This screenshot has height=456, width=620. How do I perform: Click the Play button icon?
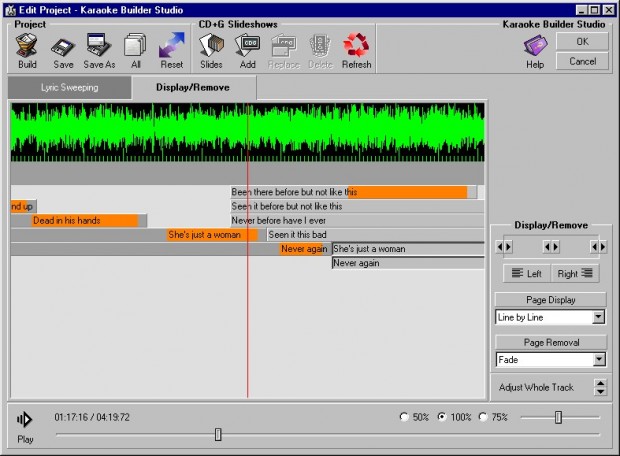point(25,419)
